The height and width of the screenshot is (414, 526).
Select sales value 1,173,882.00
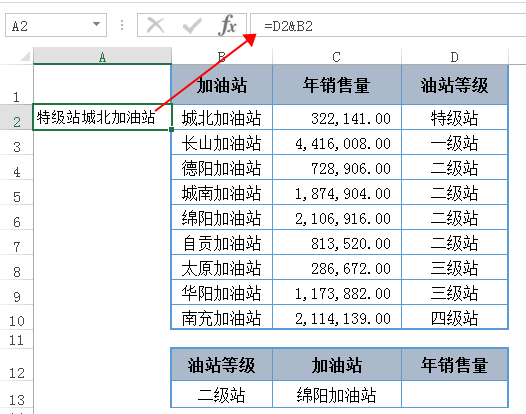pyautogui.click(x=337, y=293)
